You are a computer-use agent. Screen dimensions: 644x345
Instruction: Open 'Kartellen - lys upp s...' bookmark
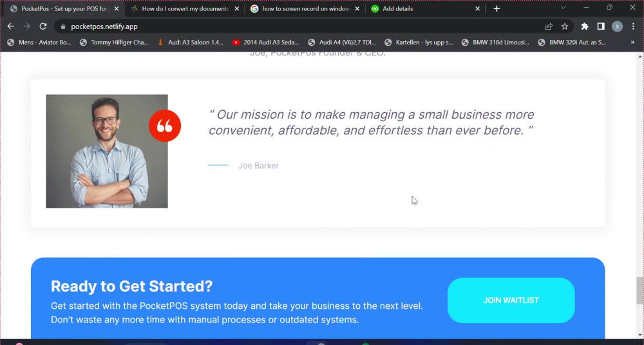pyautogui.click(x=419, y=42)
